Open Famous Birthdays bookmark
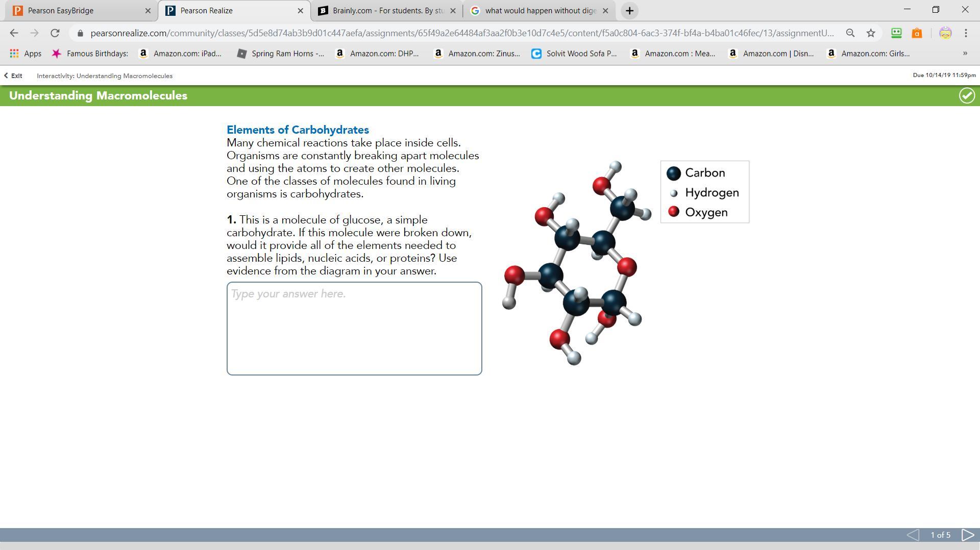980x550 pixels. 90,54
